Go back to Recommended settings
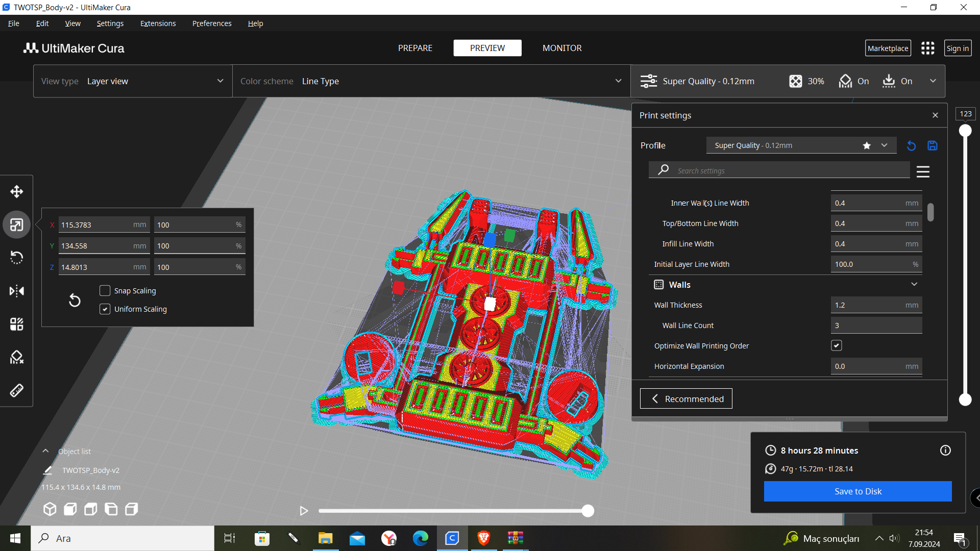This screenshot has width=980, height=551. tap(686, 398)
